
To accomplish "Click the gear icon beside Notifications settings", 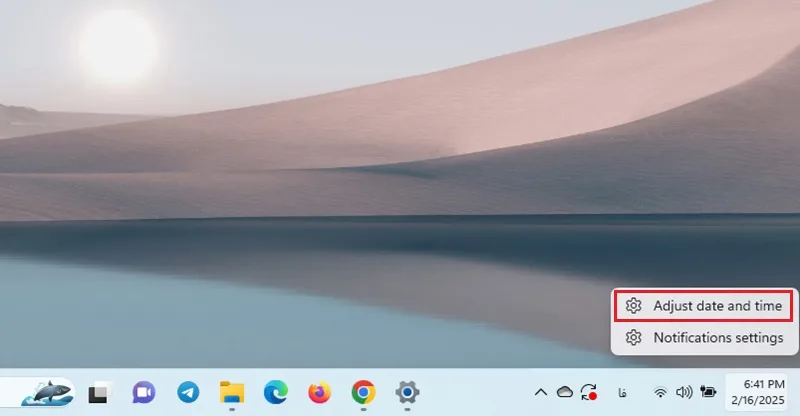I will (633, 337).
